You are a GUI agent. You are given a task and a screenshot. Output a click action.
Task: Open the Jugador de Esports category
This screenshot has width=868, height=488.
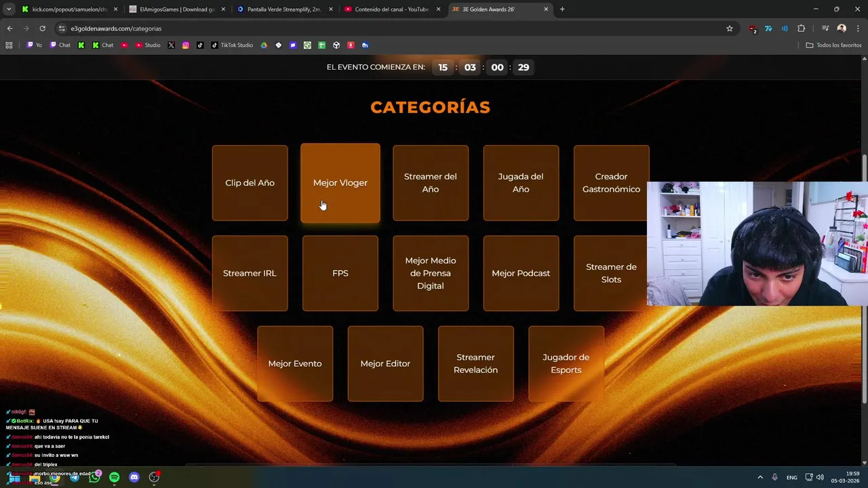click(566, 364)
